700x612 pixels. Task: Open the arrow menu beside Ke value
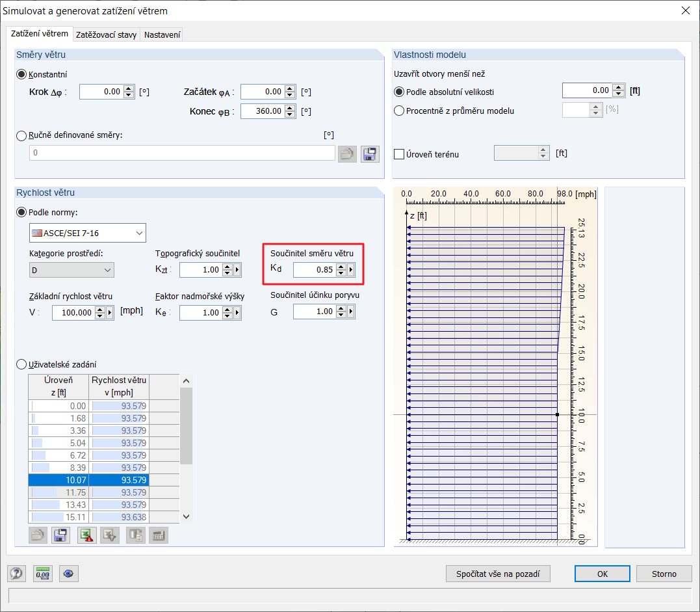pos(237,313)
